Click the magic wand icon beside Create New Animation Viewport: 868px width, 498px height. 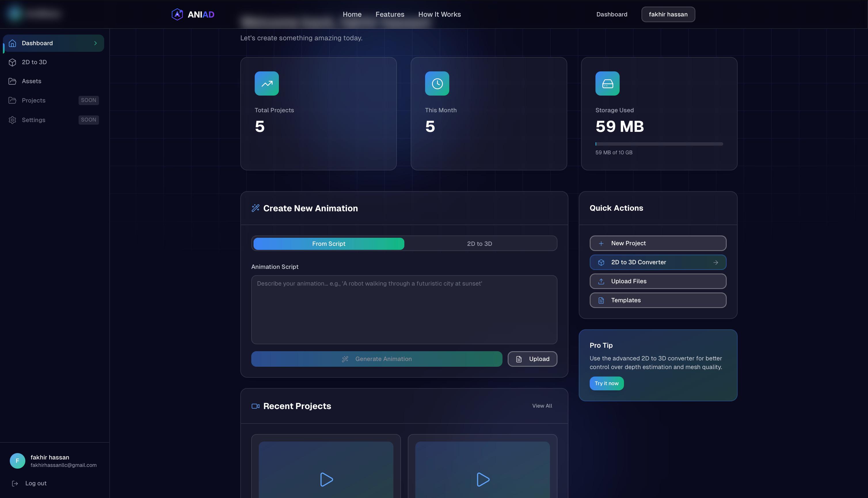click(x=255, y=208)
